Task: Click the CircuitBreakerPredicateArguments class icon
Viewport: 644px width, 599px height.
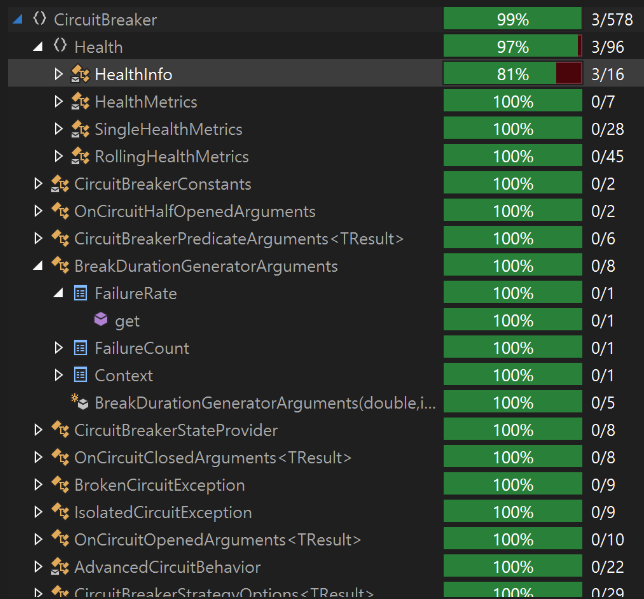Action: point(60,239)
